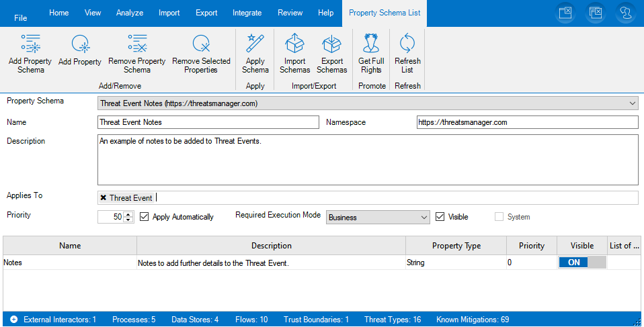This screenshot has width=644, height=327.
Task: Remove the Threat Event tag with its X
Action: pos(103,197)
